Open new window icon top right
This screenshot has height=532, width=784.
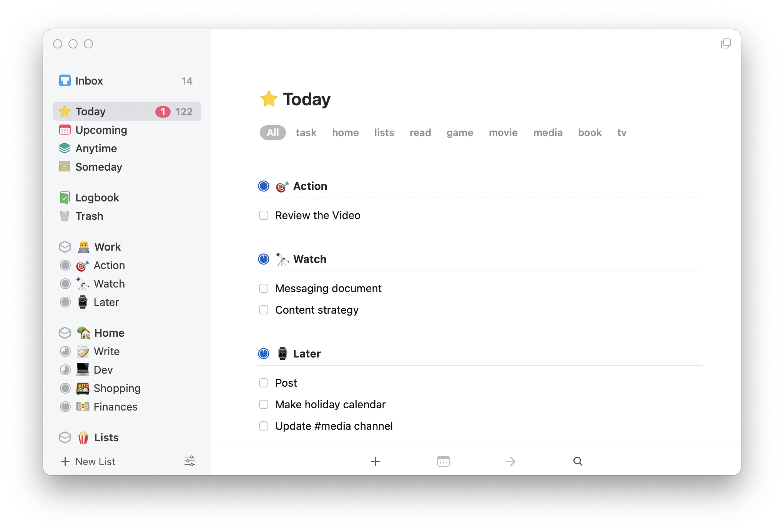coord(726,43)
